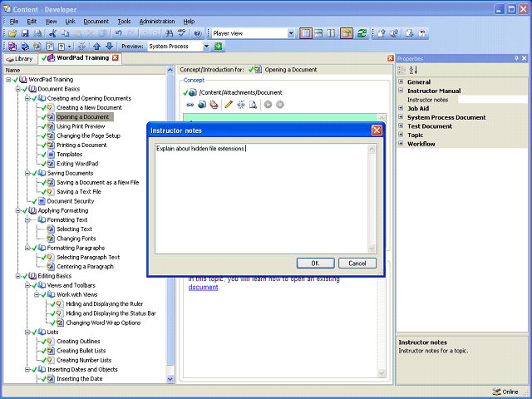532x399 pixels.
Task: Select Changing Fonts topic in outline
Action: (76, 239)
